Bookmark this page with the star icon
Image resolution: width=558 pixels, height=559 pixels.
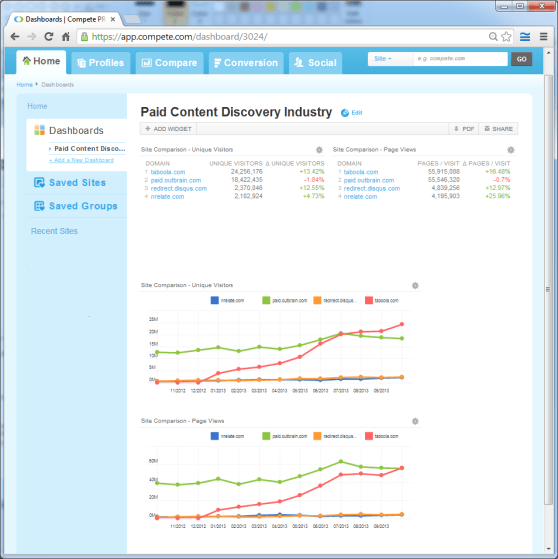[506, 36]
